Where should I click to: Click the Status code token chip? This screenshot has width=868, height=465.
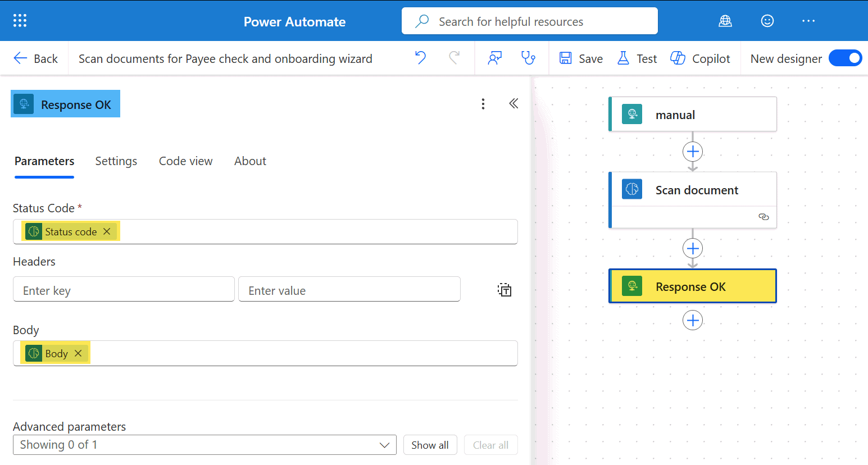(x=70, y=231)
